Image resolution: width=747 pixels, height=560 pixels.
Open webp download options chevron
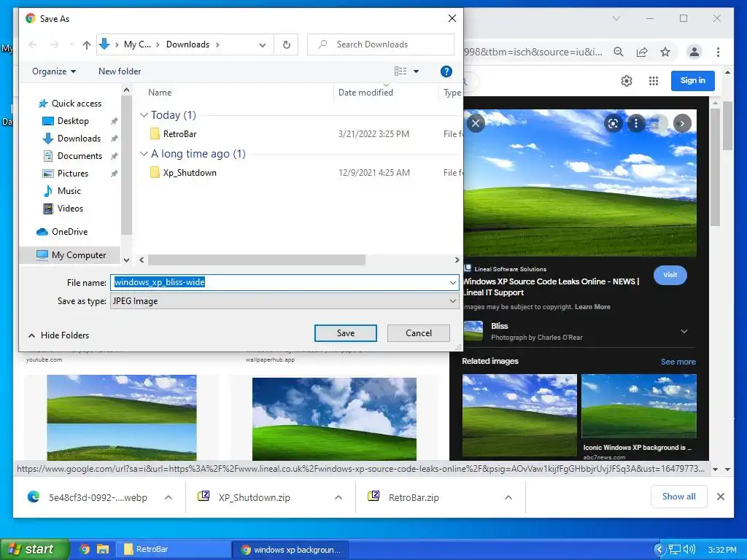click(169, 497)
